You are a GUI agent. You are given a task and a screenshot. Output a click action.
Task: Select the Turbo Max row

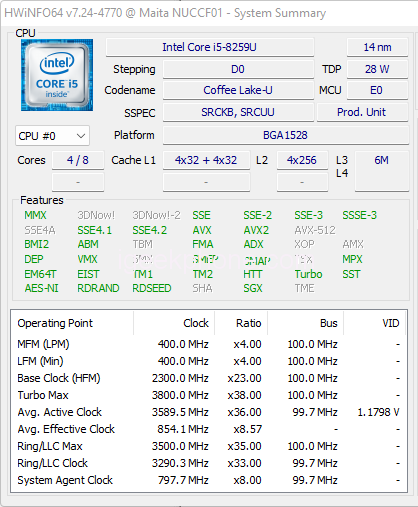tap(209, 395)
